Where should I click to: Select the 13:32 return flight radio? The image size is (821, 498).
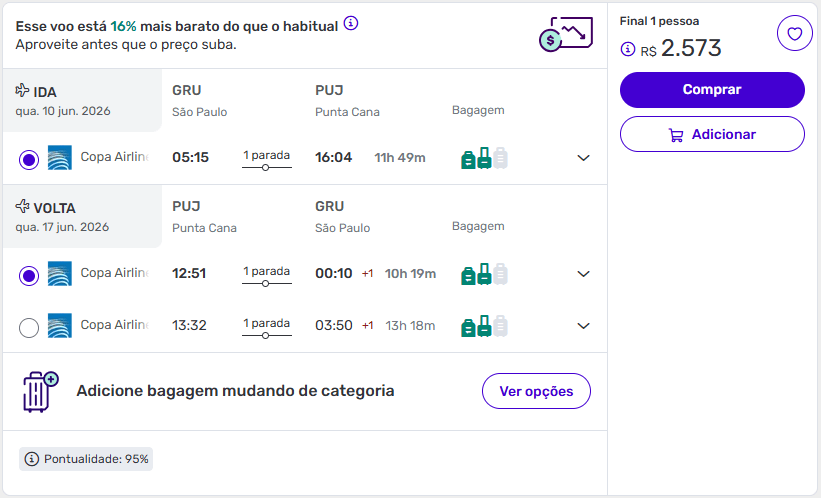pyautogui.click(x=29, y=326)
